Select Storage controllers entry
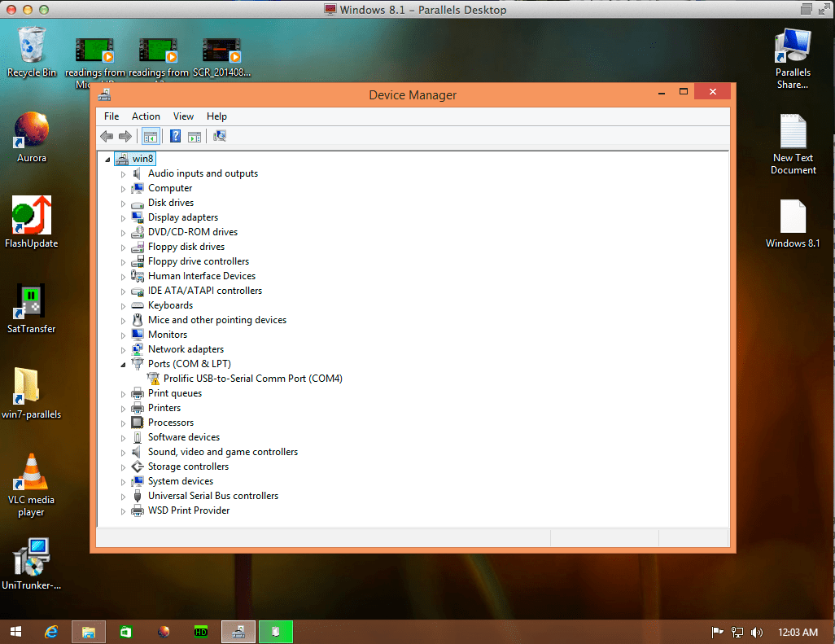 pos(189,467)
